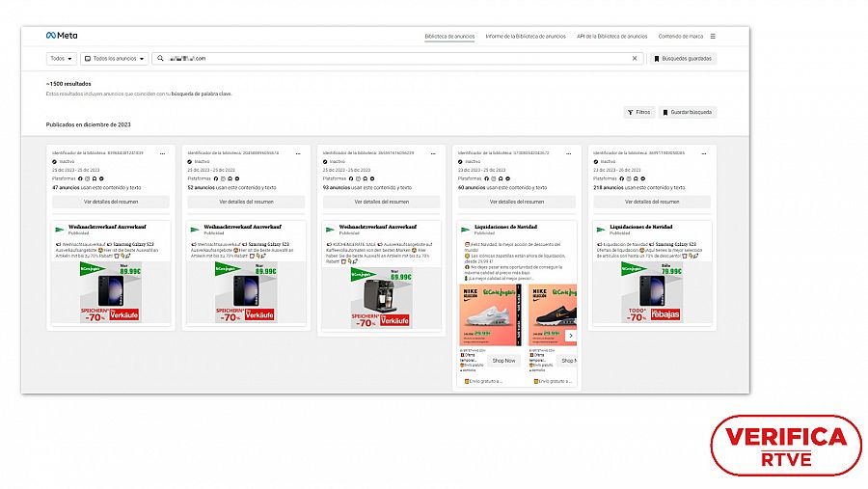Click Messenger platform icon on 52 anuncios card

click(237, 178)
